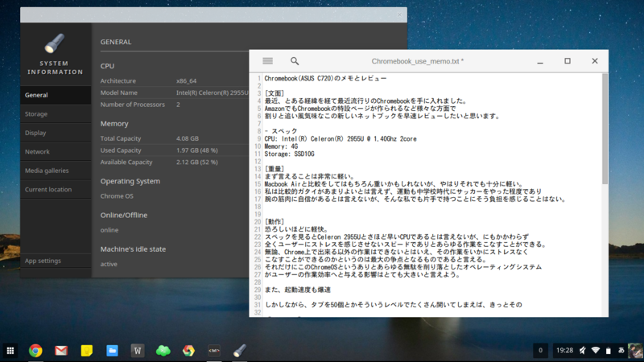Image resolution: width=644 pixels, height=362 pixels.
Task: Click the Wi-Fi status tray icon
Action: 596,351
